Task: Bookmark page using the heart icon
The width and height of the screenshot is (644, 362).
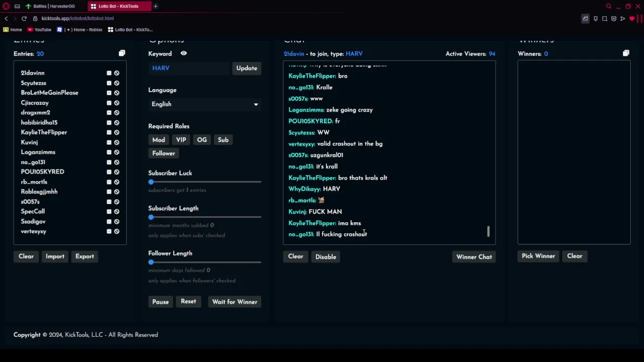Action: pos(632,19)
